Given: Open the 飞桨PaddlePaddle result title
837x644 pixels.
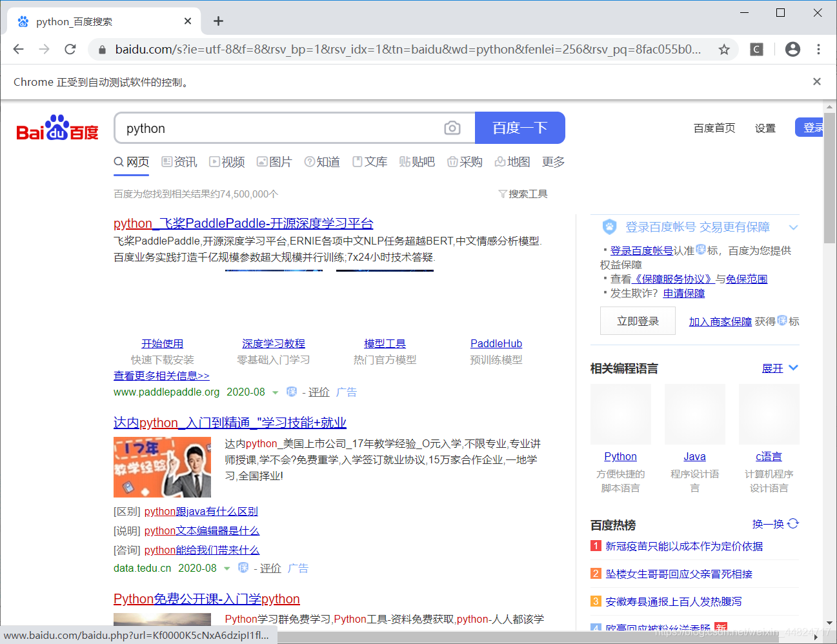Looking at the screenshot, I should coord(243,223).
